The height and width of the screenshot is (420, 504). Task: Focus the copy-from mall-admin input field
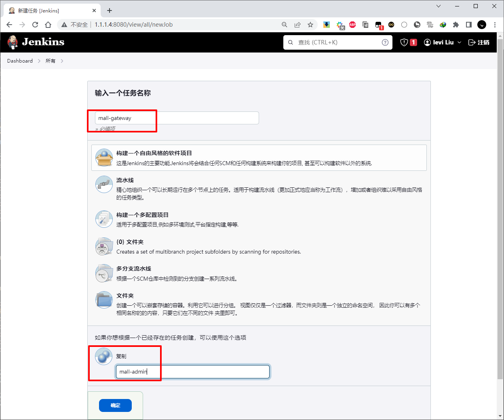pos(193,372)
